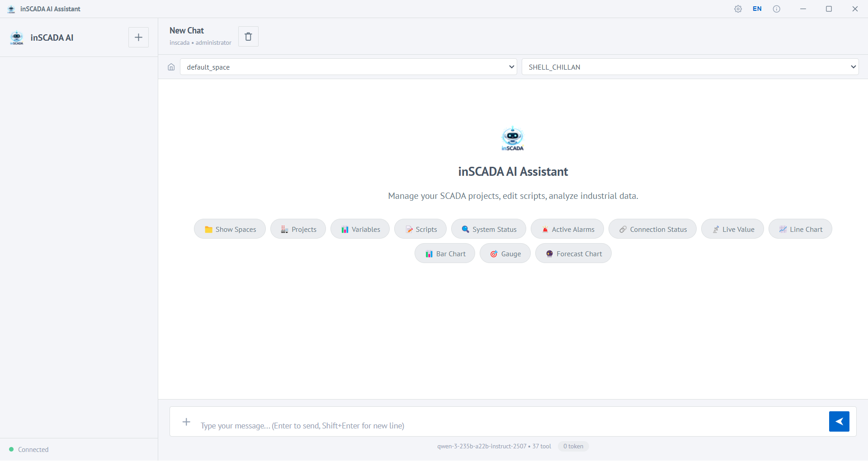Switch interface language via EN selector
The image size is (868, 461).
tap(757, 9)
